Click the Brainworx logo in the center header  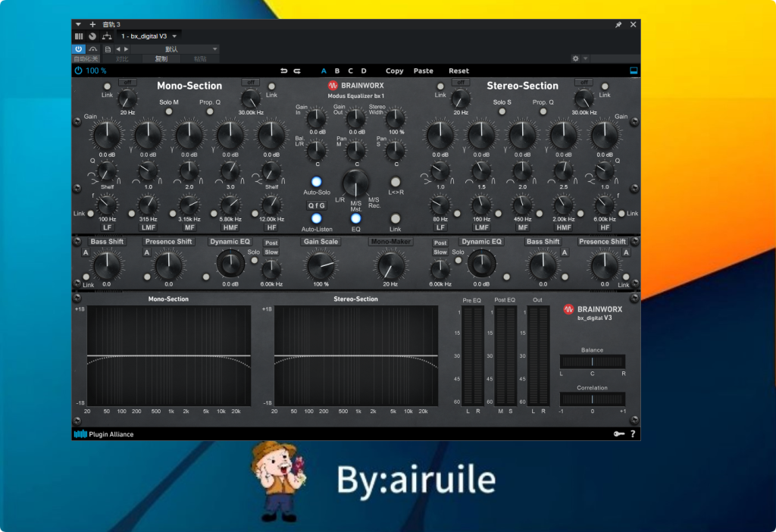coord(357,86)
